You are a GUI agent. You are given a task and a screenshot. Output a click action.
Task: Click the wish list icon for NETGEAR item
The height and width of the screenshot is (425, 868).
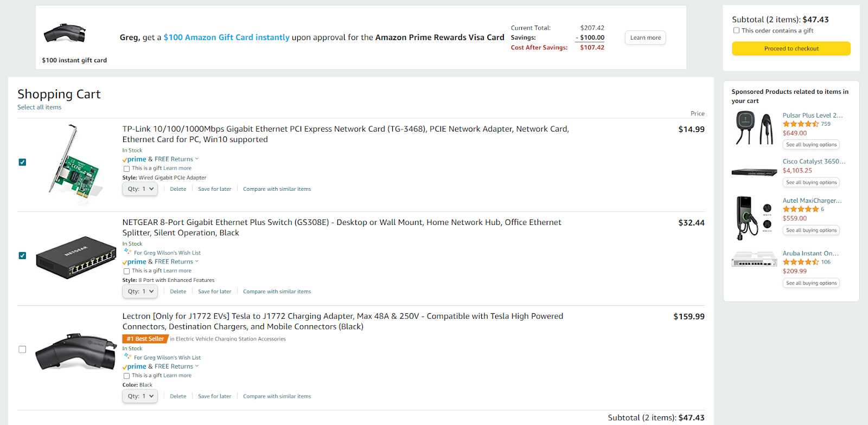pyautogui.click(x=127, y=252)
